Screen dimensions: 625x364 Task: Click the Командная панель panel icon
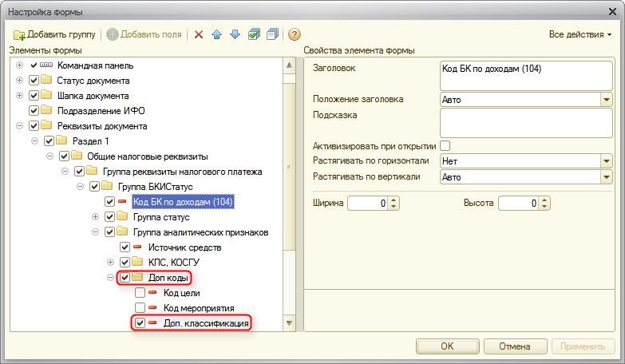tap(46, 65)
